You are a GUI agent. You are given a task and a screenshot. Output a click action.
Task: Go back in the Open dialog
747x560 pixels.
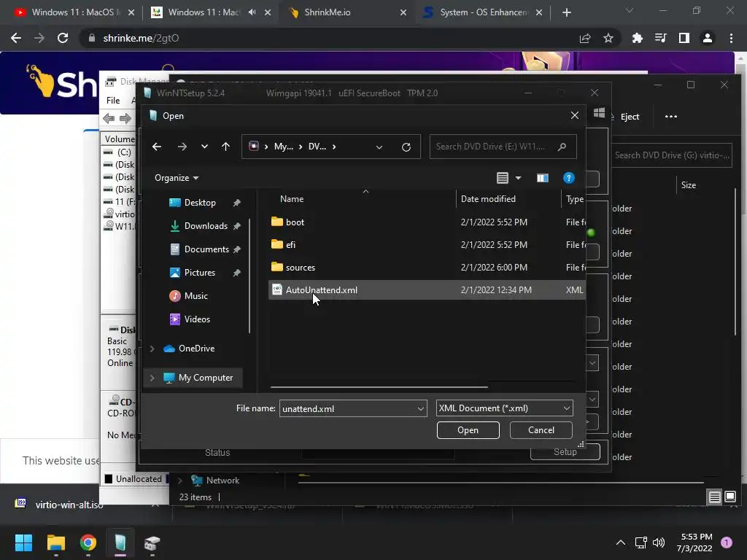(157, 147)
